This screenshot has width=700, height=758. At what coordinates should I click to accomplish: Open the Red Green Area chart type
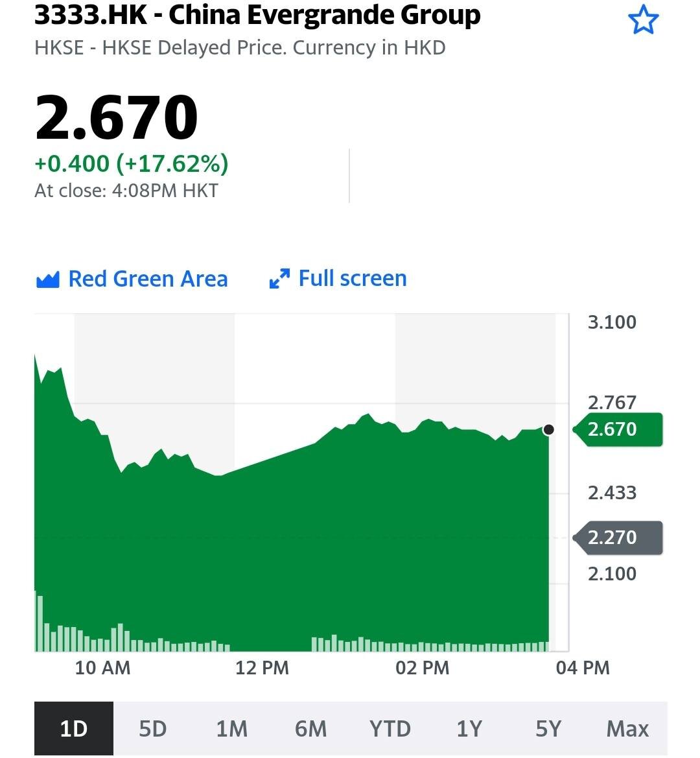click(132, 279)
